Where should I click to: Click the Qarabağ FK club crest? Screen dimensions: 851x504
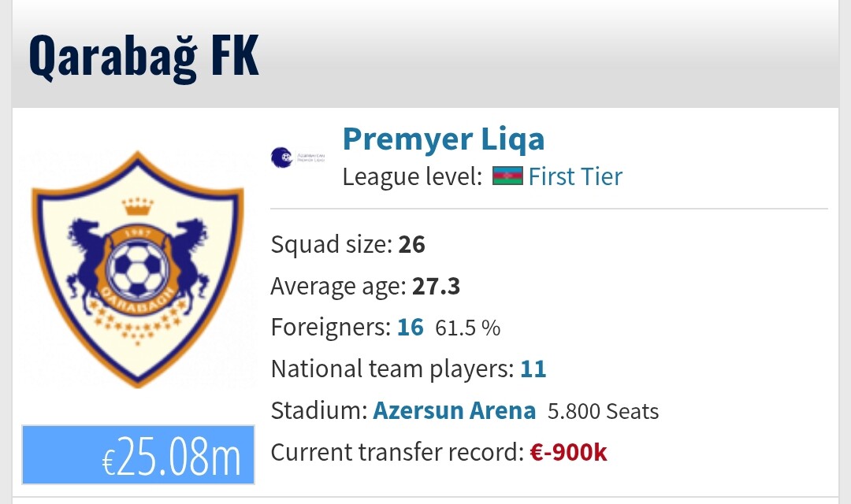(x=138, y=269)
